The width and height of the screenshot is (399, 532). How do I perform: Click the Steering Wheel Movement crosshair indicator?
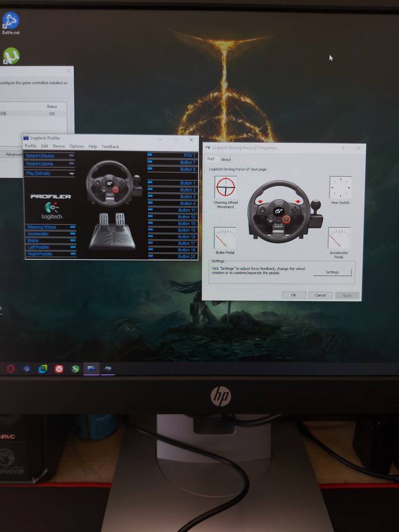225,187
